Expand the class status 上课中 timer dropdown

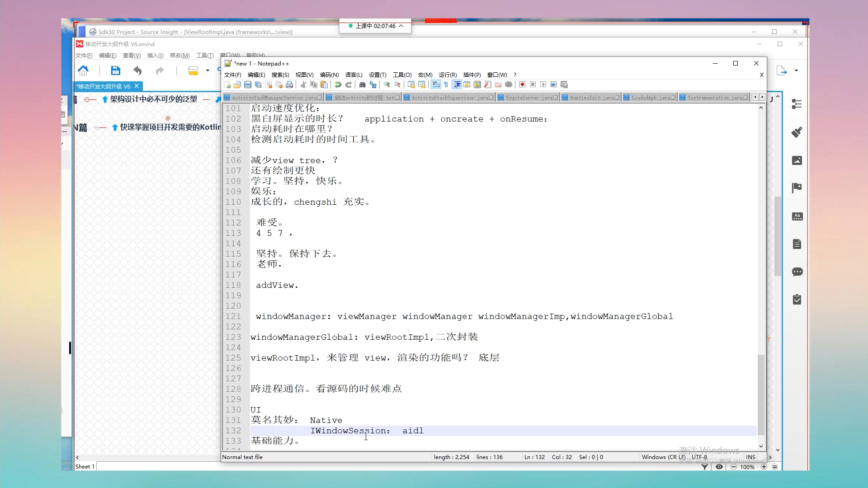tap(401, 26)
